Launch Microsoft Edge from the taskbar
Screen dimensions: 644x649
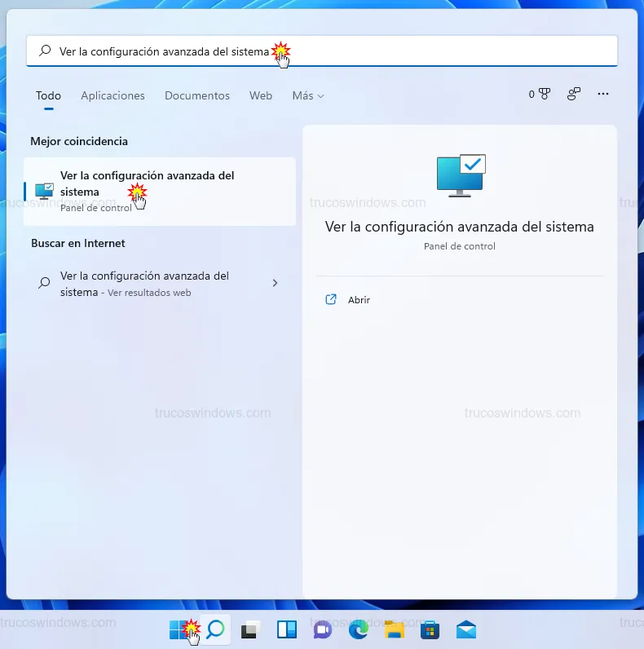pyautogui.click(x=358, y=629)
